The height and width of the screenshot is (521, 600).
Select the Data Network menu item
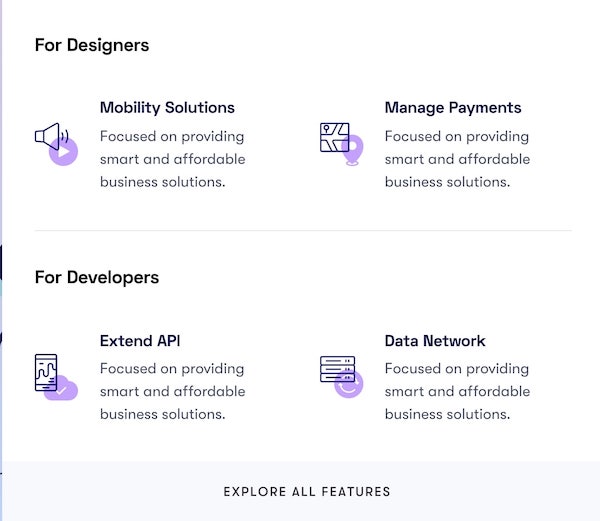[x=435, y=341]
